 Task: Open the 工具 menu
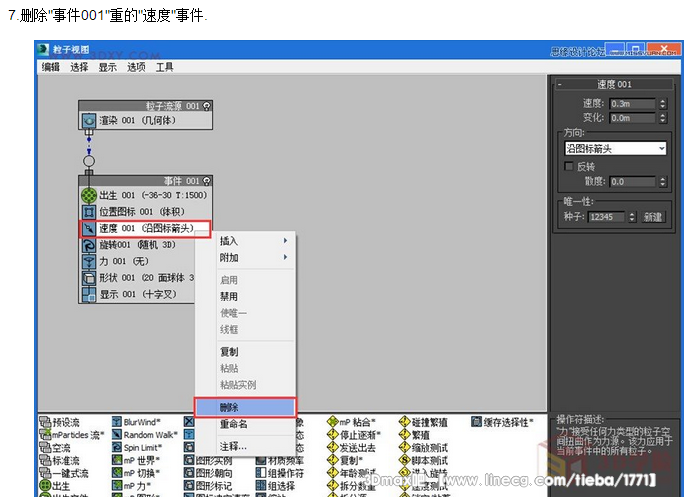coord(165,67)
